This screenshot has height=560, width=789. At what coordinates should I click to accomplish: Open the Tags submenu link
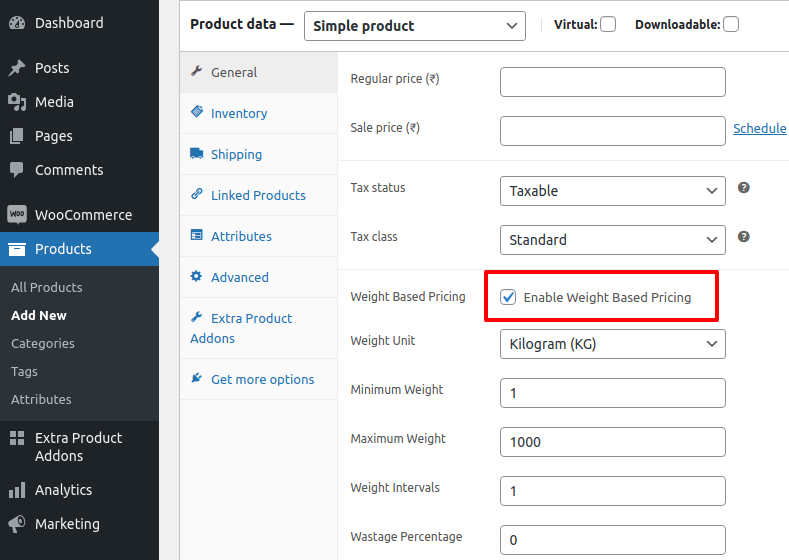pyautogui.click(x=24, y=371)
